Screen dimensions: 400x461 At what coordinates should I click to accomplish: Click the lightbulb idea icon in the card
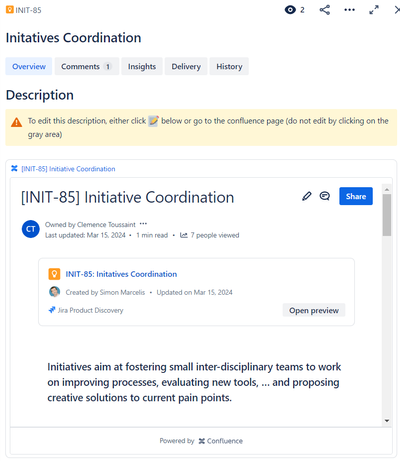(54, 274)
